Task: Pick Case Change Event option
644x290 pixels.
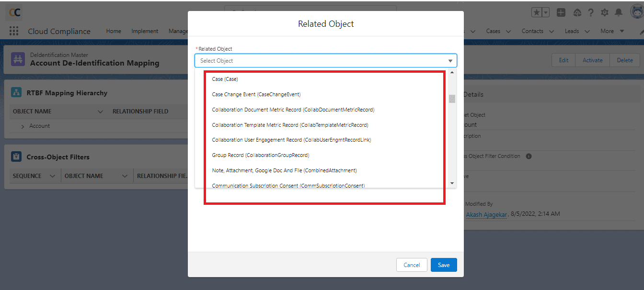Action: coord(256,94)
